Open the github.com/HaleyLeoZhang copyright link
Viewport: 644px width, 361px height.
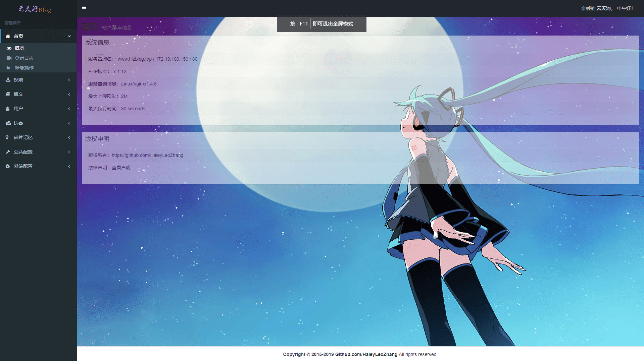point(147,155)
